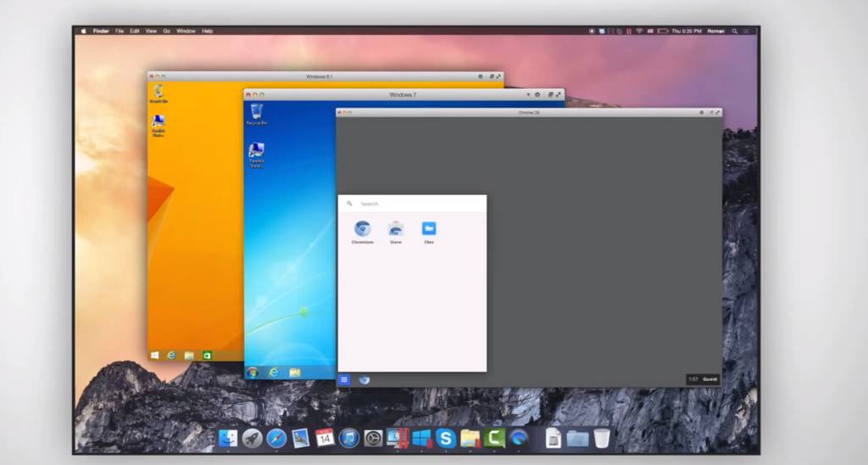Open the Chrome OS status tray showing Guest

click(703, 379)
